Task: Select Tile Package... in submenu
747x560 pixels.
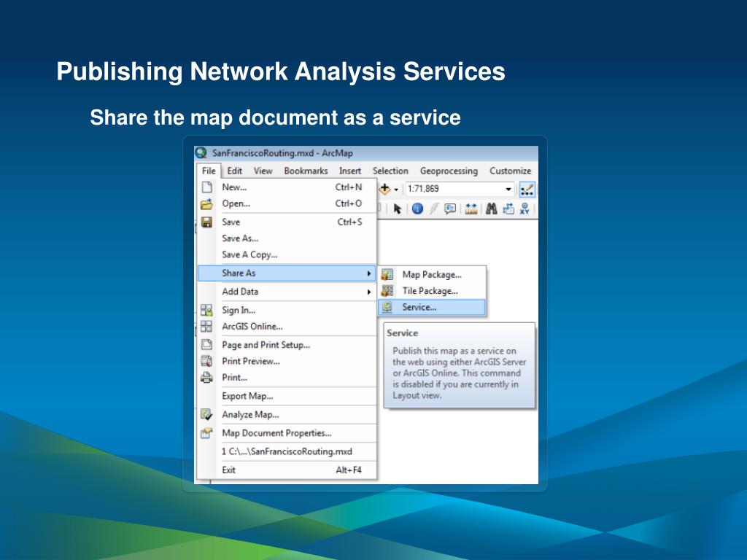Action: [432, 291]
